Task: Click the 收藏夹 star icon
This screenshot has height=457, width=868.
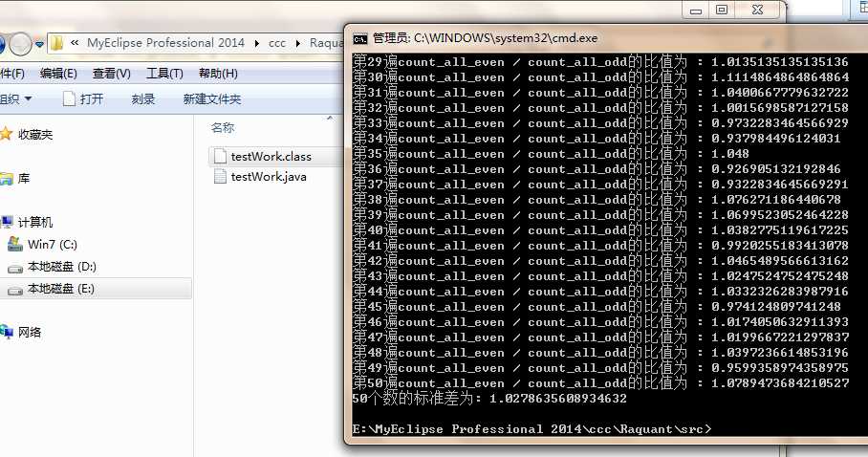Action: pyautogui.click(x=6, y=134)
